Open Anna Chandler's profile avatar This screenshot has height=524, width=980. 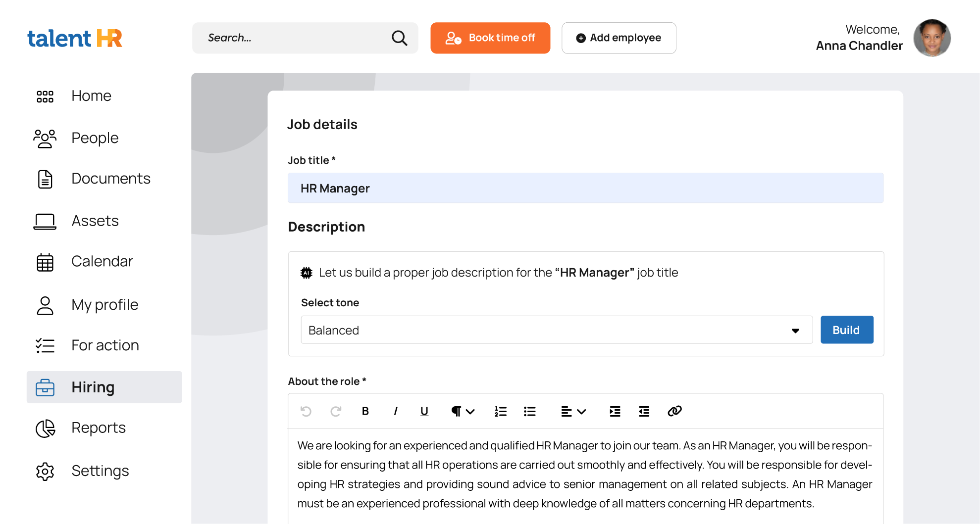pos(931,38)
